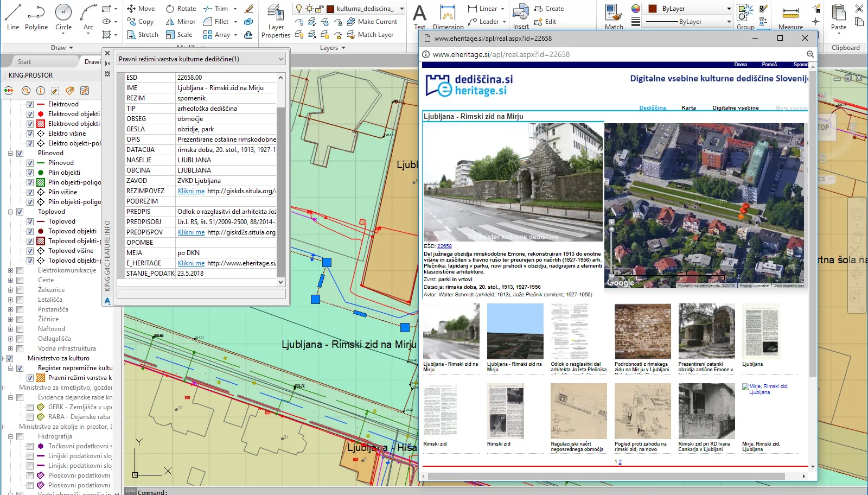
Task: Open the Pravni režimi varstva feature dropdown
Action: pos(281,59)
